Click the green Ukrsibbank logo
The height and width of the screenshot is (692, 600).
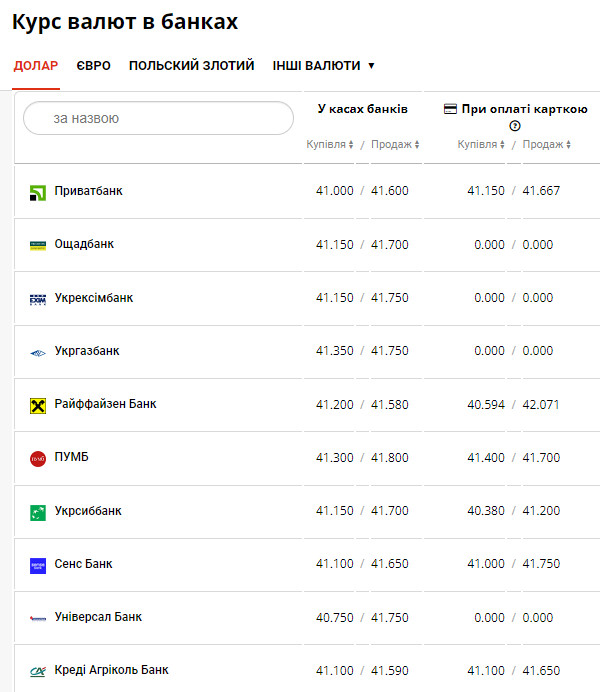pos(38,512)
